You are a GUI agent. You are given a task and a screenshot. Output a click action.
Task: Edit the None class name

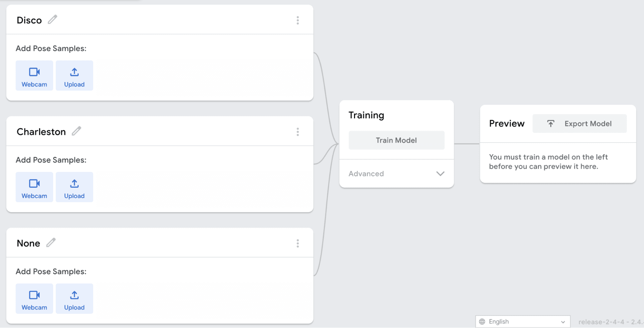(51, 243)
